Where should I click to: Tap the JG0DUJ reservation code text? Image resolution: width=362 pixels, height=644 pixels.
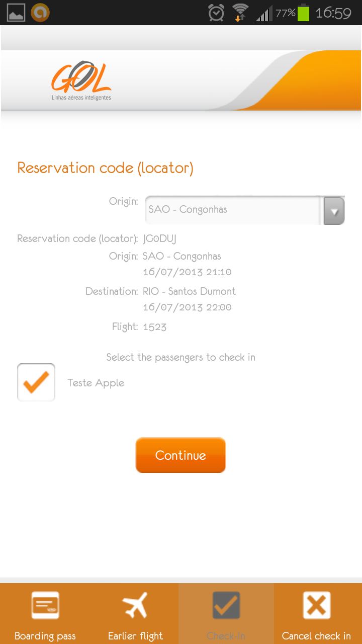pyautogui.click(x=159, y=238)
